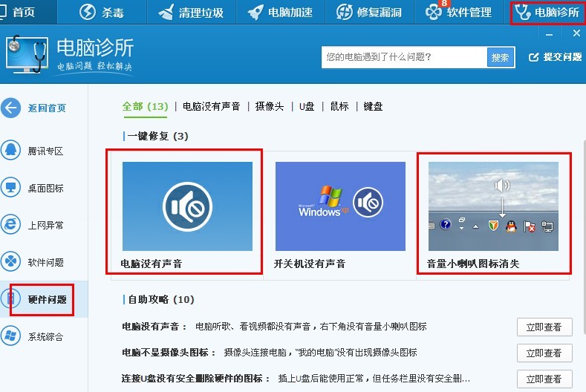
Task: Open the 提交问题 submit link
Action: coord(555,57)
